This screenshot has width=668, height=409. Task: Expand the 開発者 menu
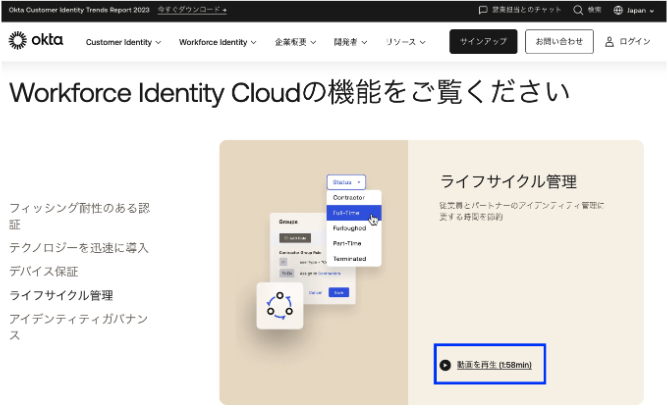click(350, 42)
